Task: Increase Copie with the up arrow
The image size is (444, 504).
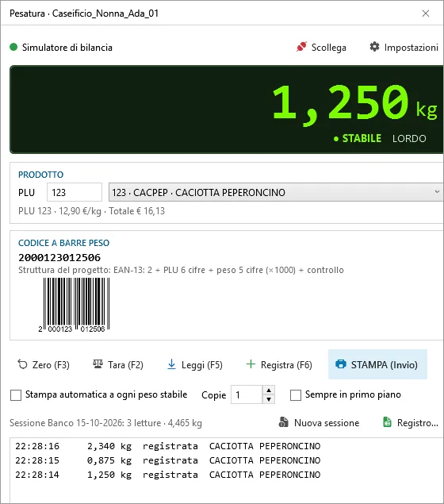Action: [269, 391]
